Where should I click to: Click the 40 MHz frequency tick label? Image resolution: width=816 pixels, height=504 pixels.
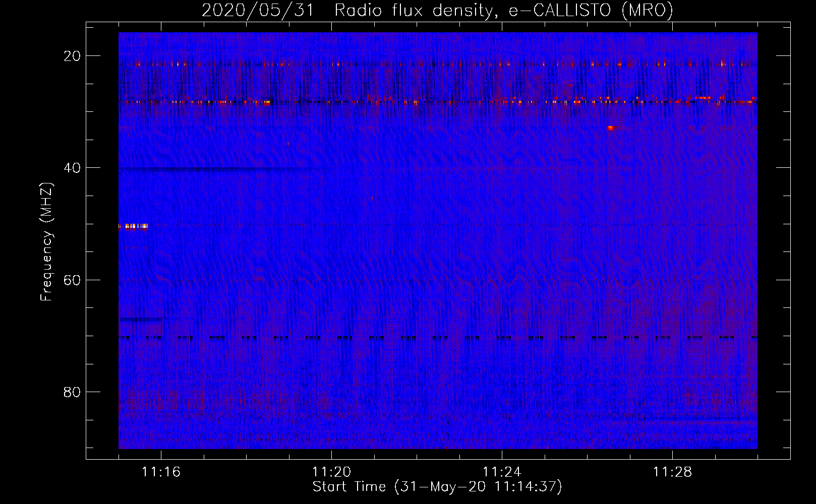point(73,167)
